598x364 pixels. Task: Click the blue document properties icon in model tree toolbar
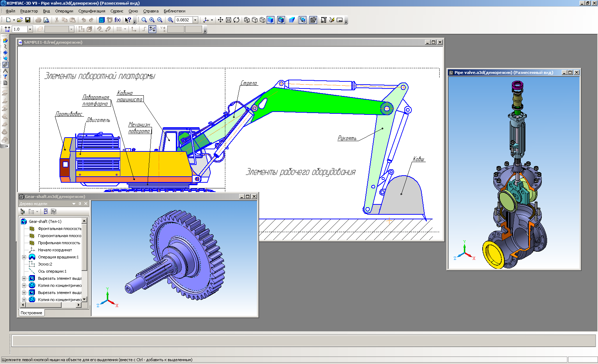point(46,212)
